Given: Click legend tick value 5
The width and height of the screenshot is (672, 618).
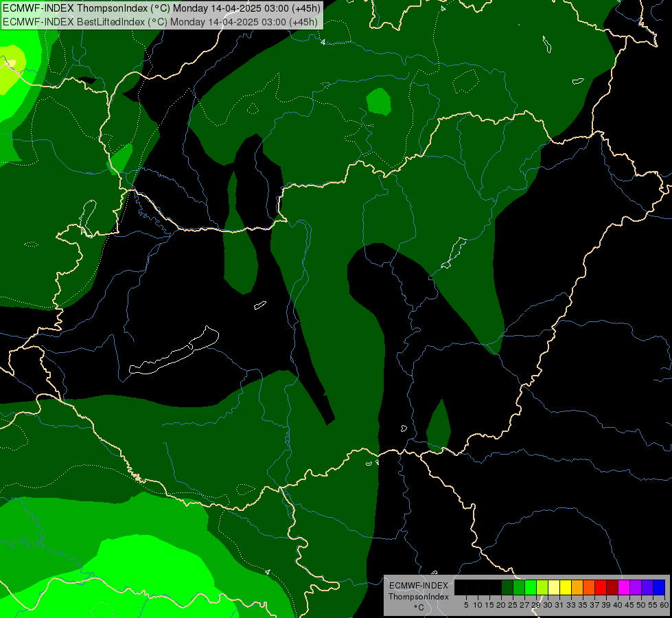Looking at the screenshot, I should tap(466, 605).
